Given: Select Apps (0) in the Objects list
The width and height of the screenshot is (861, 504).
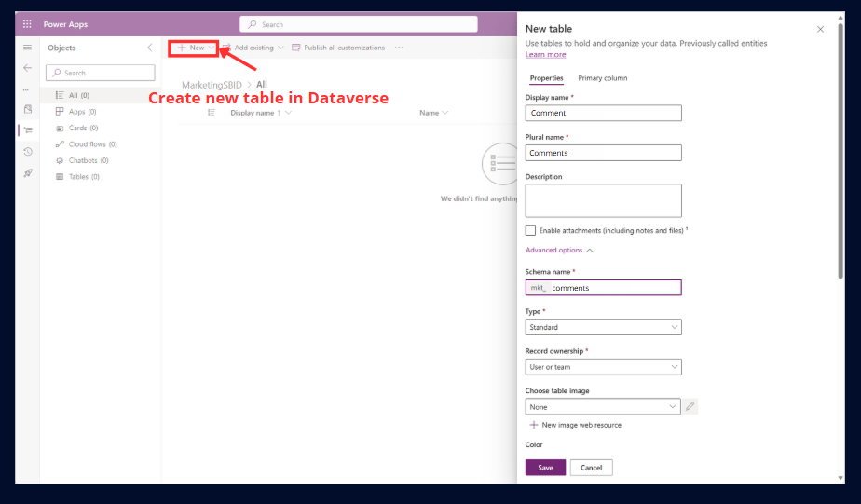Looking at the screenshot, I should click(101, 112).
